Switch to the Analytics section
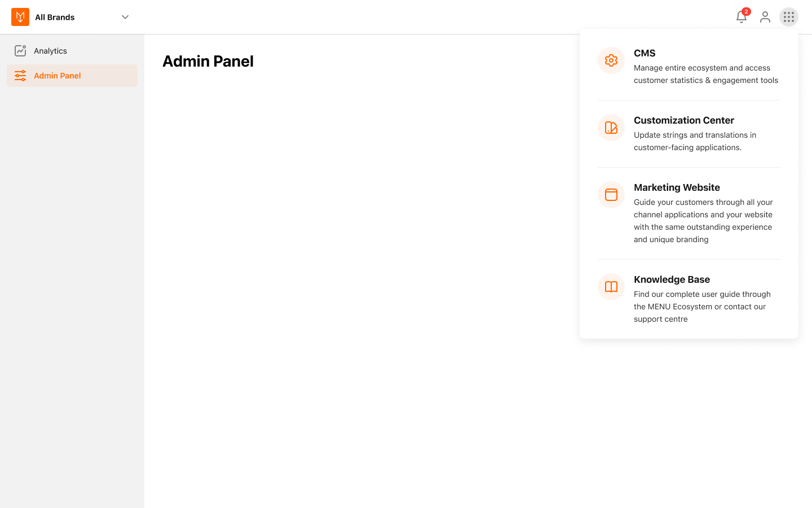This screenshot has height=508, width=812. click(51, 50)
